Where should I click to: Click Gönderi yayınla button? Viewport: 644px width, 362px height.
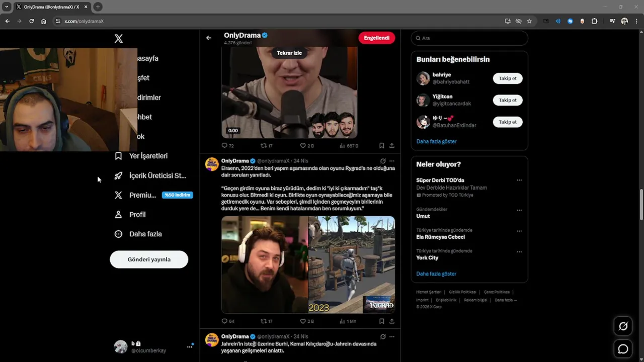pos(149,259)
